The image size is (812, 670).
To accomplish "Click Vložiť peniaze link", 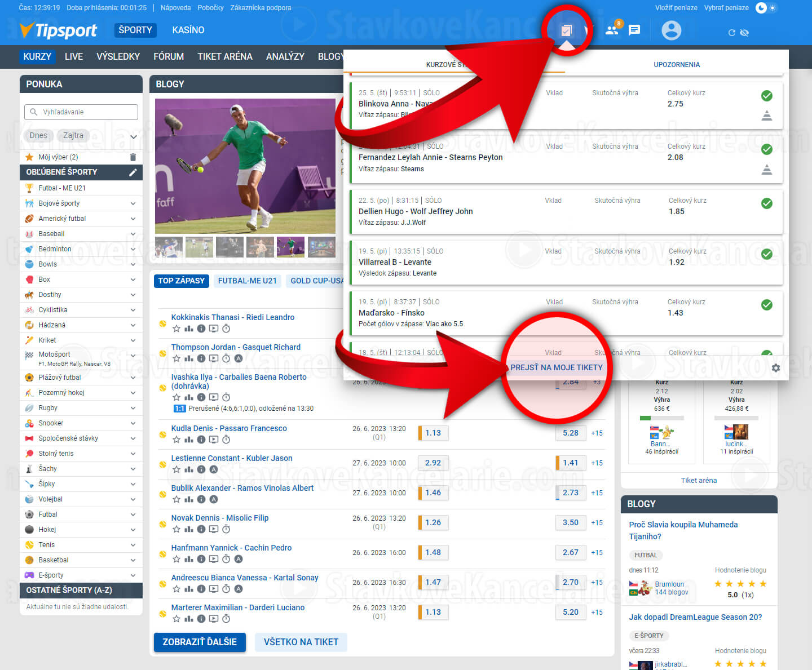I will coord(676,8).
